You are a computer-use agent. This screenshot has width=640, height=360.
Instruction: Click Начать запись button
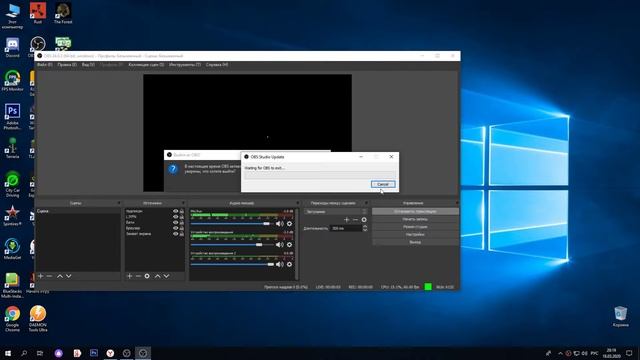(x=415, y=219)
